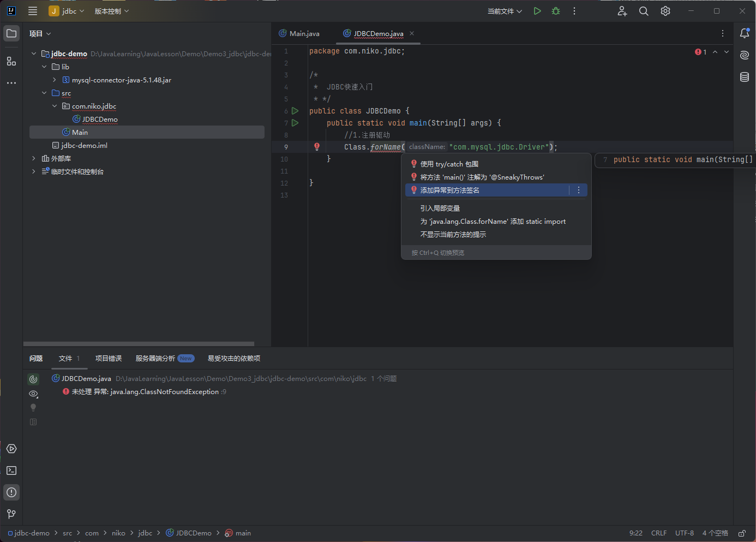Choose 引入局部变量 intention

[496, 208]
